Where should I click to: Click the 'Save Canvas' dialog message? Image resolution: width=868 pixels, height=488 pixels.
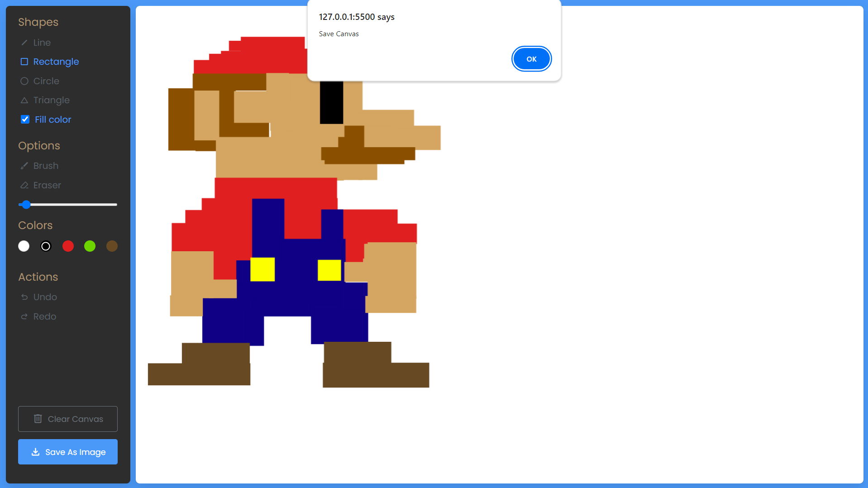339,34
